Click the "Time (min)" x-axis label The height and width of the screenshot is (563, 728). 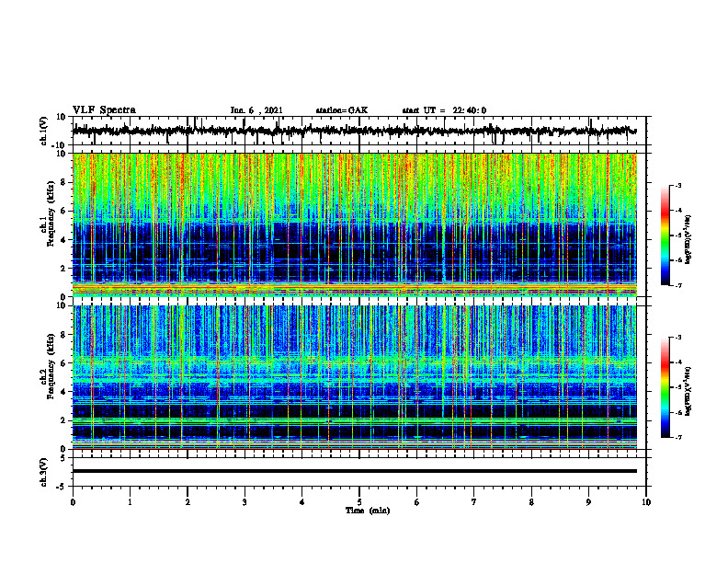click(x=368, y=511)
